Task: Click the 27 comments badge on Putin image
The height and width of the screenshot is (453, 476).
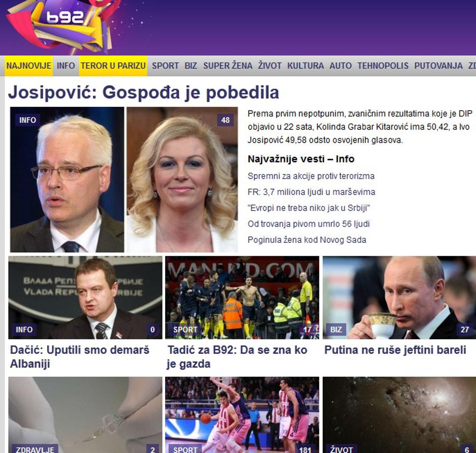Action: tap(464, 330)
